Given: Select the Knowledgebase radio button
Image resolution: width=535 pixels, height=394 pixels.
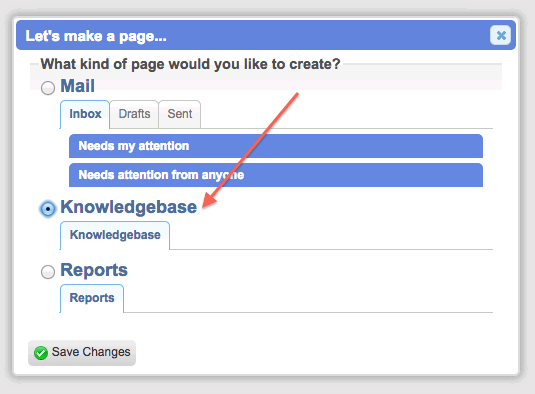Looking at the screenshot, I should (x=48, y=208).
